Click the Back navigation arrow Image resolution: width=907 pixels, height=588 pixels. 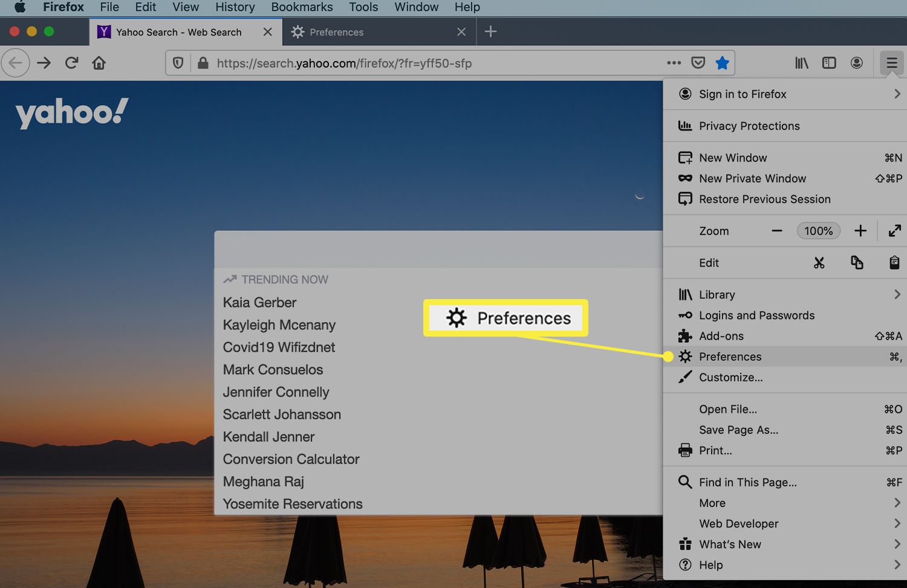pos(15,63)
